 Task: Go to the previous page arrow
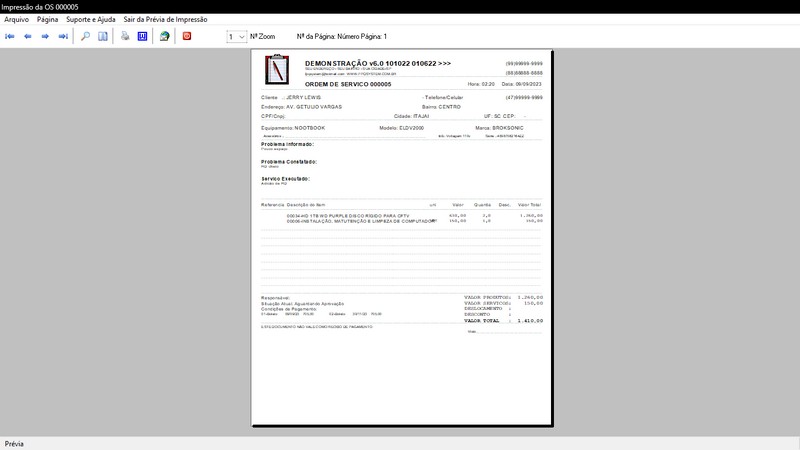[28, 36]
